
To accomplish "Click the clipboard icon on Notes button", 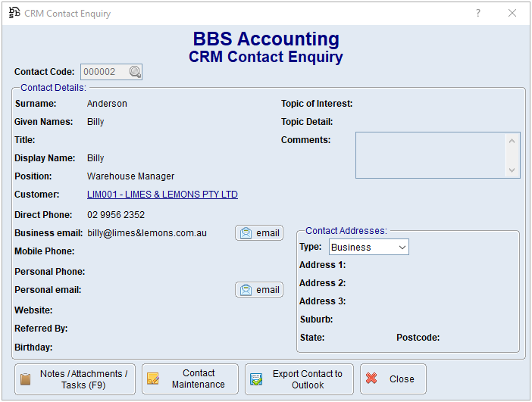I will (26, 379).
